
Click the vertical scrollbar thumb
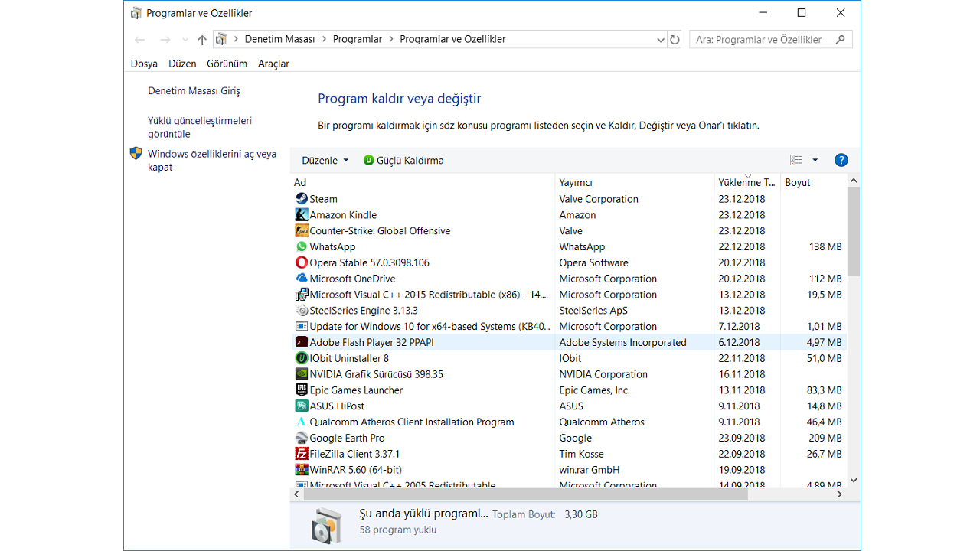[x=854, y=231]
